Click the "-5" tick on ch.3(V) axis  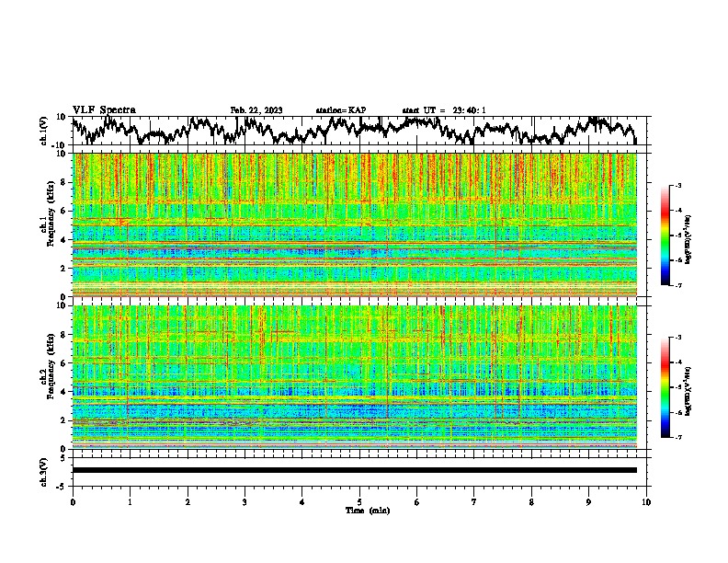(x=63, y=487)
